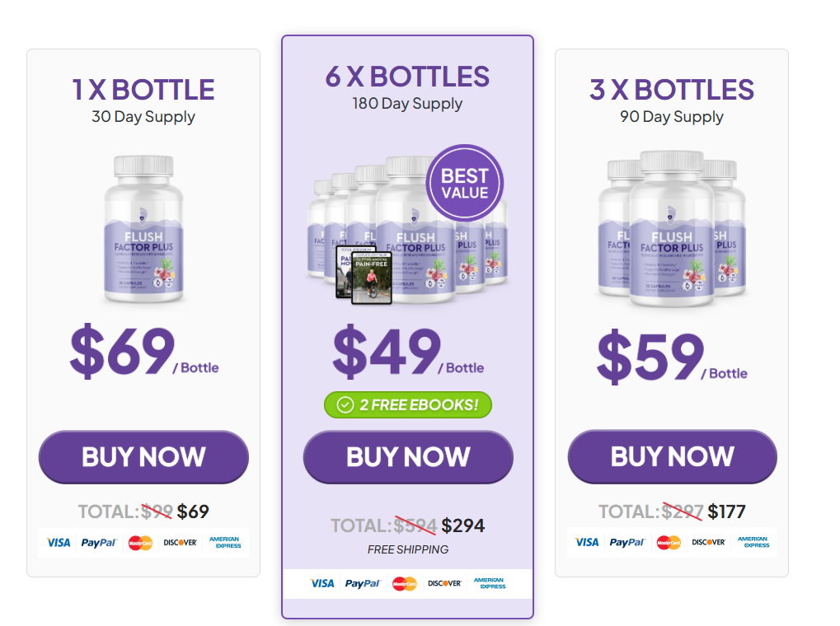Click the crossed-out $594 price
The height and width of the screenshot is (626, 840).
(x=416, y=525)
